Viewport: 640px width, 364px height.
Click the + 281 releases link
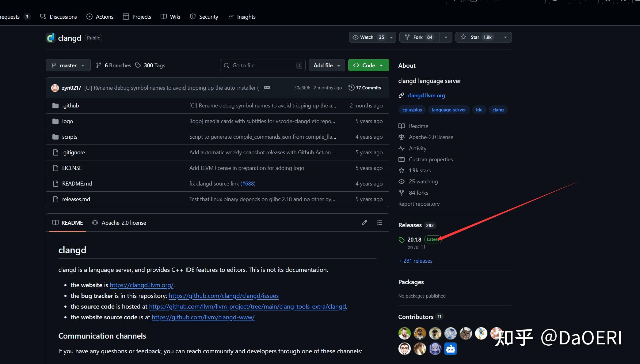point(415,261)
